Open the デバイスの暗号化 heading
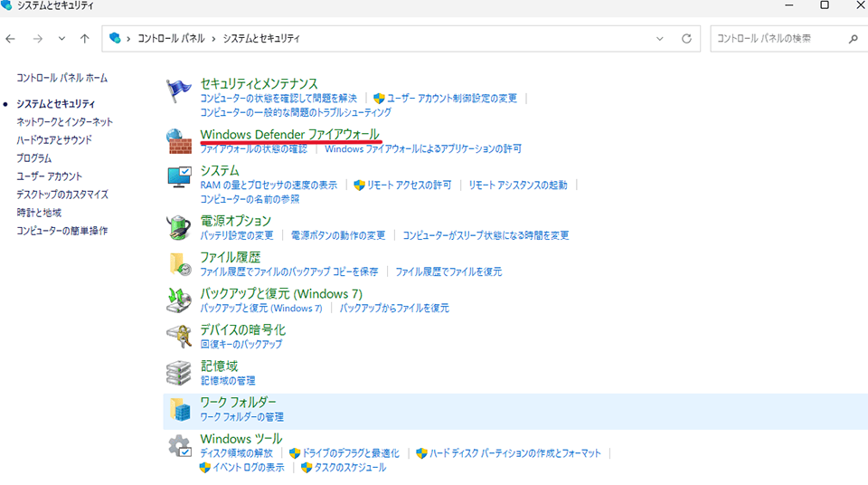Screen dimensions: 868x485 (243, 329)
